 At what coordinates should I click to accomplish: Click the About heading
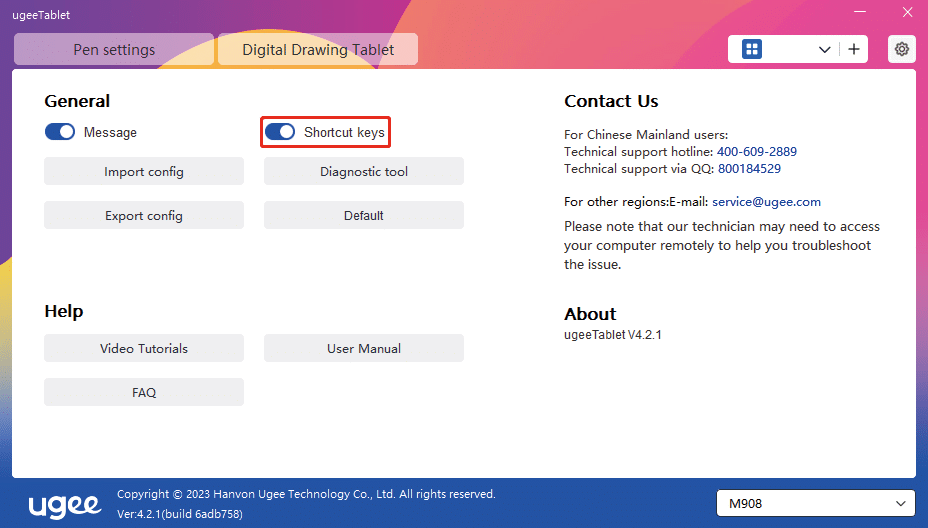click(x=590, y=314)
